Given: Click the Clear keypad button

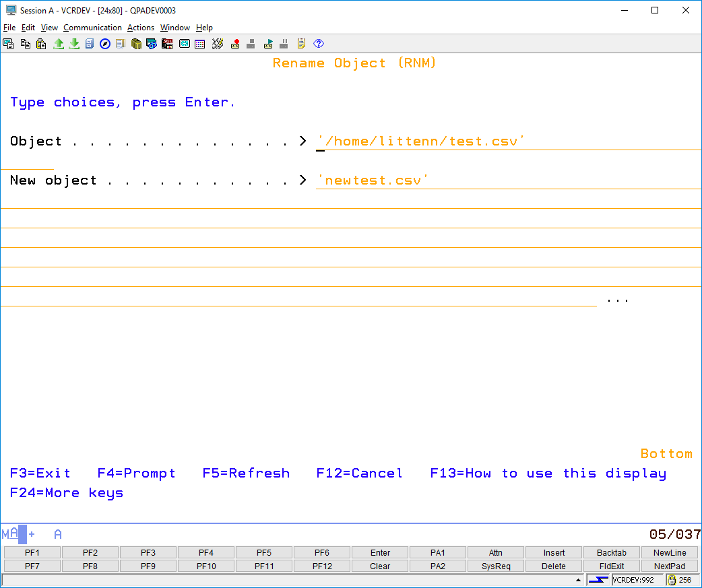Looking at the screenshot, I should click(380, 566).
